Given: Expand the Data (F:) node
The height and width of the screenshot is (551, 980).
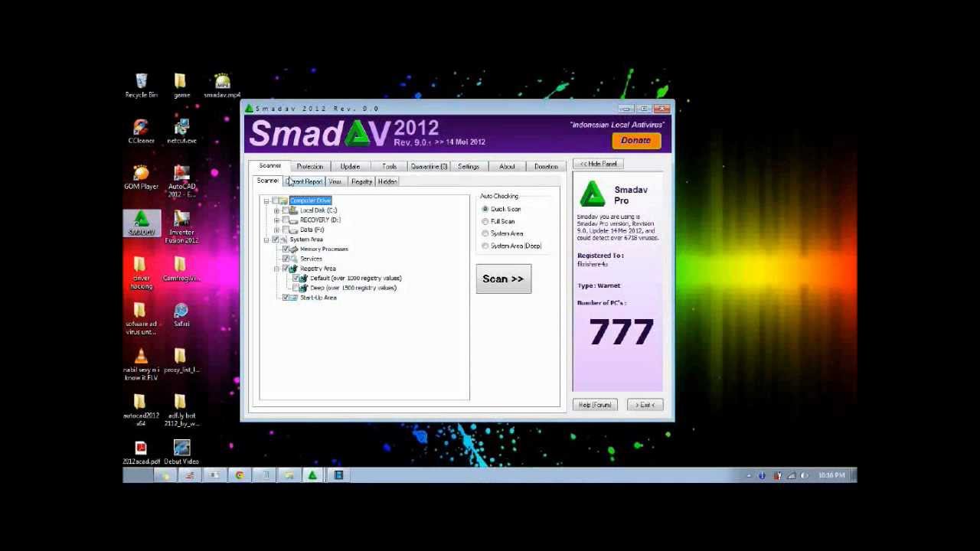Looking at the screenshot, I should 276,230.
